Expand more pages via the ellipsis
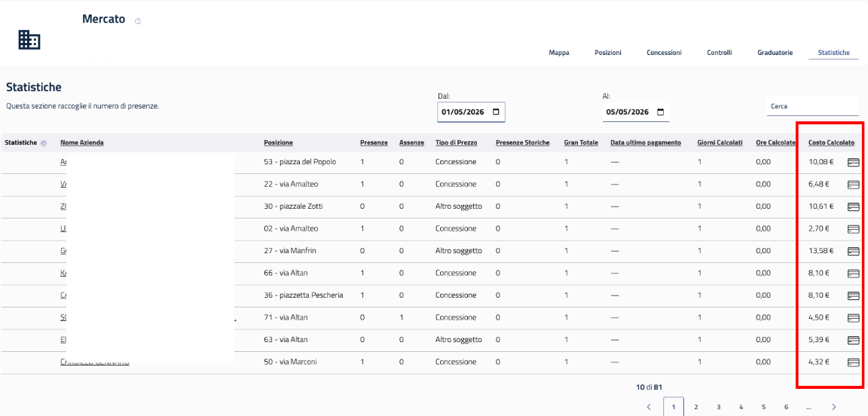This screenshot has width=868, height=416. (x=808, y=407)
